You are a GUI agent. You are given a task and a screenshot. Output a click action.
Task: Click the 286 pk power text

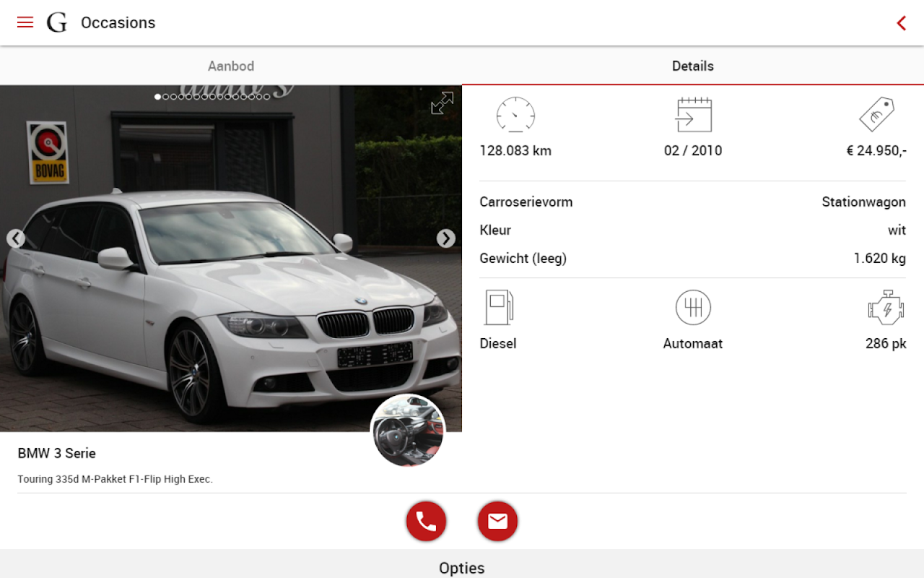(x=886, y=344)
